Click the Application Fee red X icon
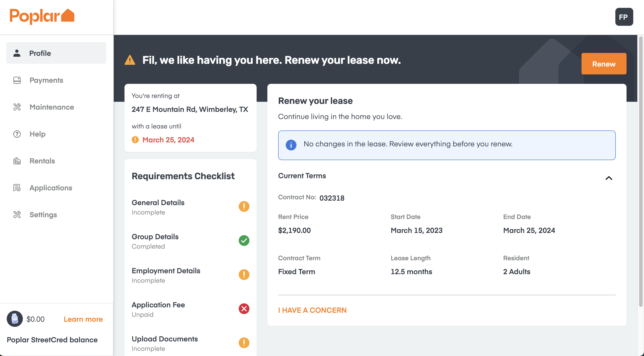The height and width of the screenshot is (356, 644). tap(244, 309)
